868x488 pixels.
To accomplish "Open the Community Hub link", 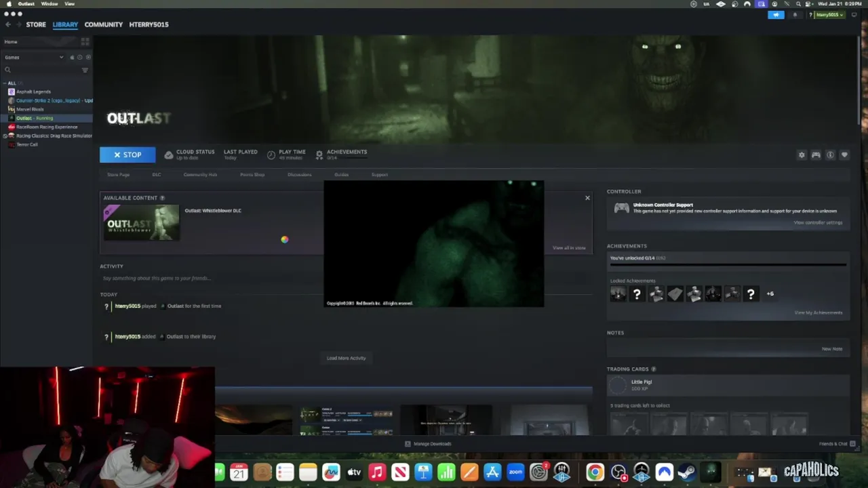I will (x=200, y=175).
